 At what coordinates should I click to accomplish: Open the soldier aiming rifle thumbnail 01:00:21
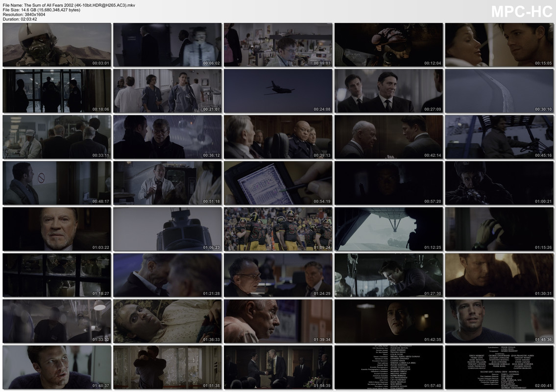coord(499,183)
